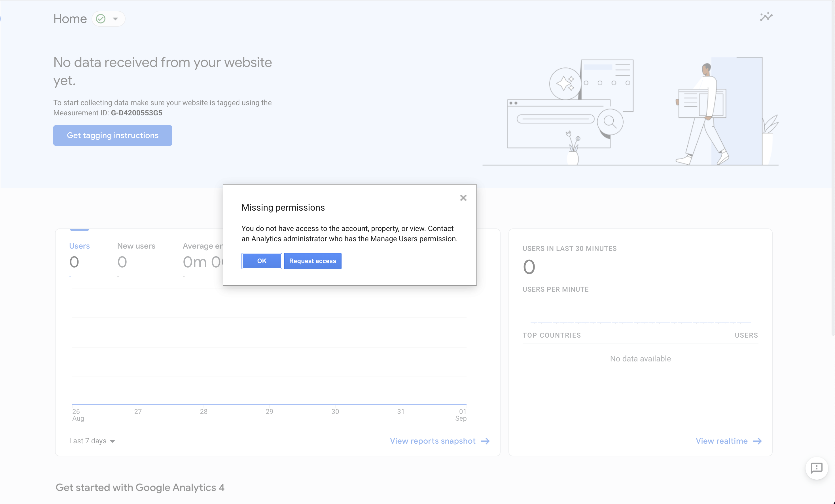Select the Users metric tab
Screen dimensions: 835x504
pos(79,246)
